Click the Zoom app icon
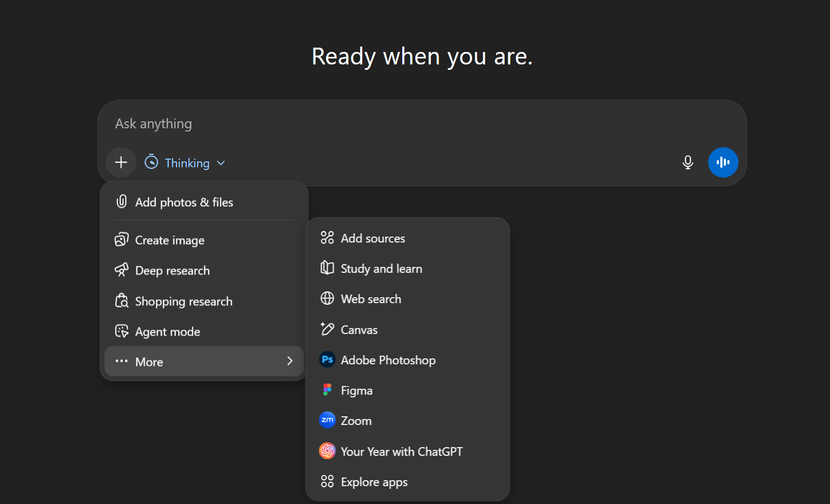Image resolution: width=830 pixels, height=504 pixels. (x=327, y=420)
